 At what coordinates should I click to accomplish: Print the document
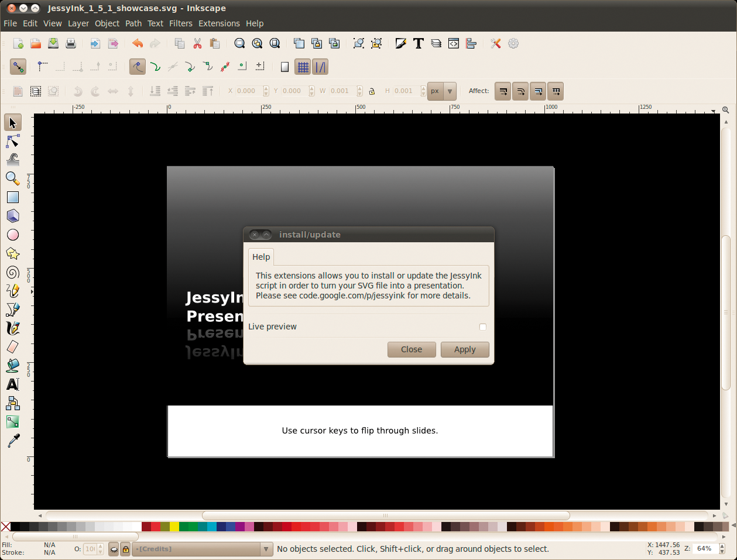coord(71,43)
